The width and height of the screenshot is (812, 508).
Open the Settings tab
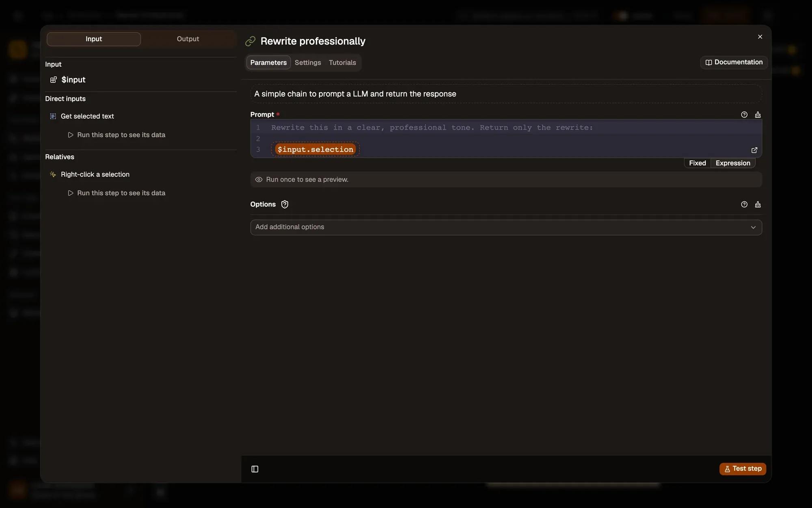[308, 63]
